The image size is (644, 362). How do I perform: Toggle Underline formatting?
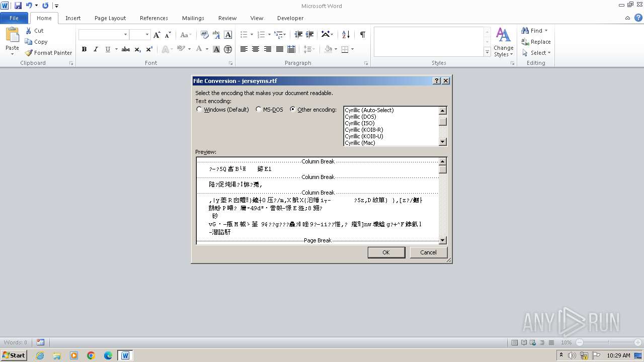108,49
